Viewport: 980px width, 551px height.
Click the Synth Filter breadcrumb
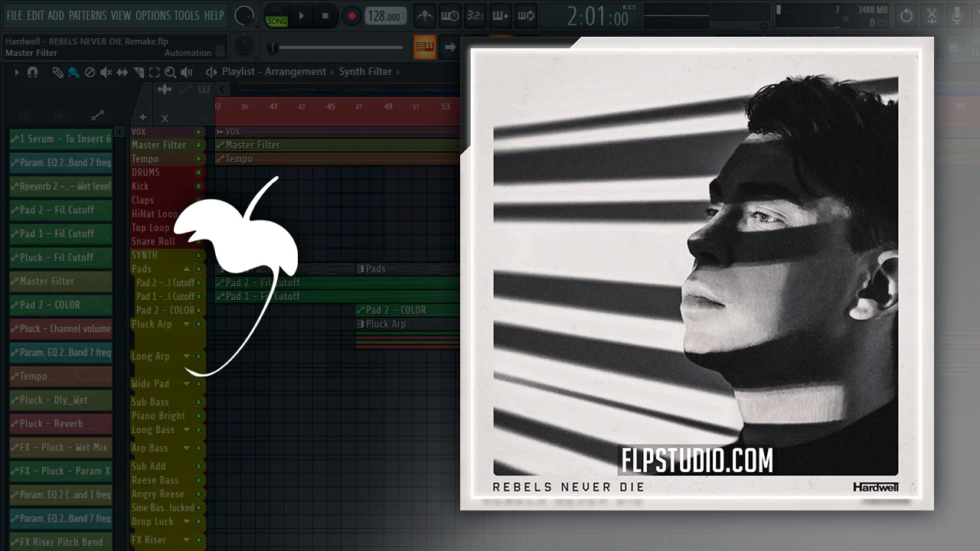click(365, 72)
